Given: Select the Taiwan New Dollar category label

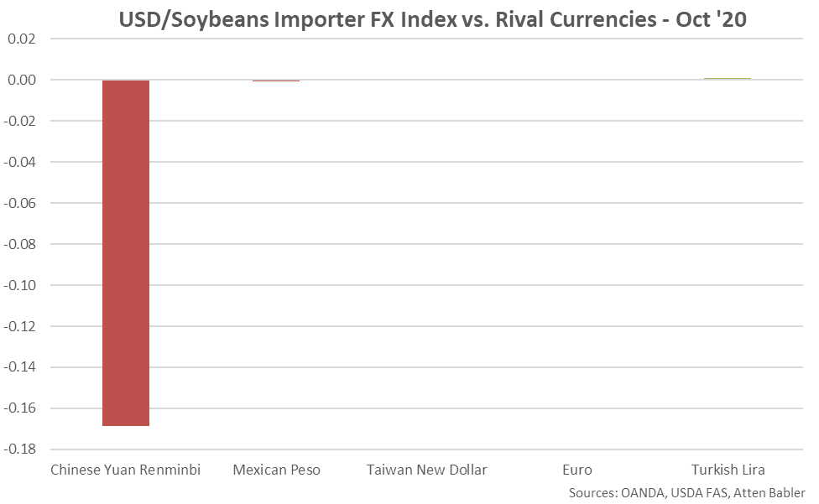Looking at the screenshot, I should [x=426, y=469].
